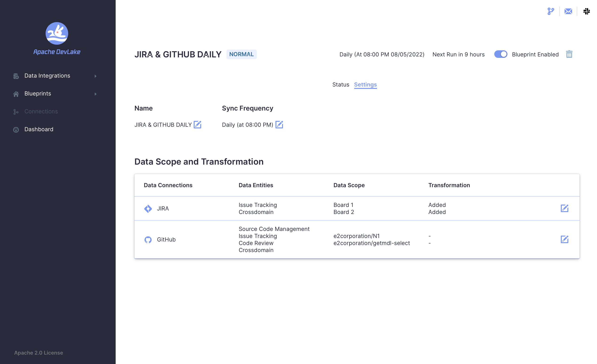Expand the Blueprints menu arrow
597x364 pixels.
coord(95,94)
